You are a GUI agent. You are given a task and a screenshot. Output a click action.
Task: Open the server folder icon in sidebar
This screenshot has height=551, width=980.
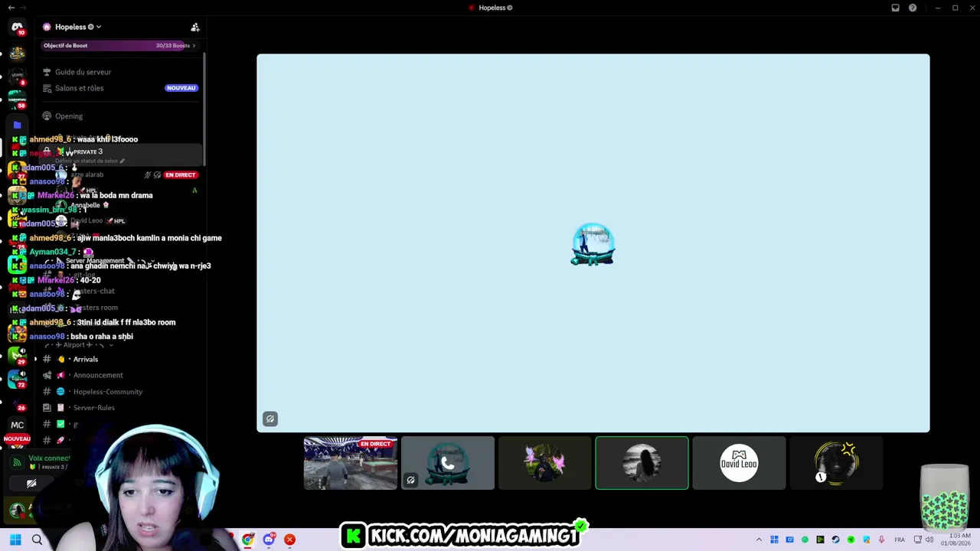(17, 125)
